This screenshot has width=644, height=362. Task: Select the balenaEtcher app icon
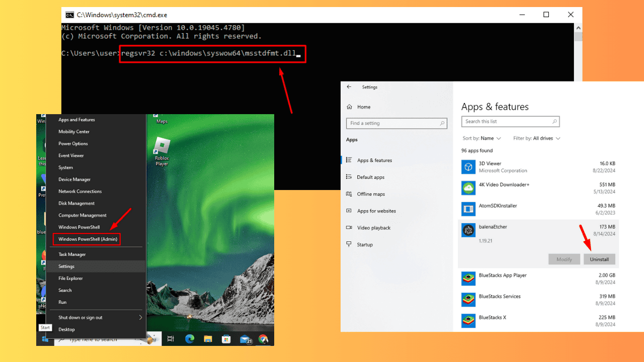click(468, 230)
